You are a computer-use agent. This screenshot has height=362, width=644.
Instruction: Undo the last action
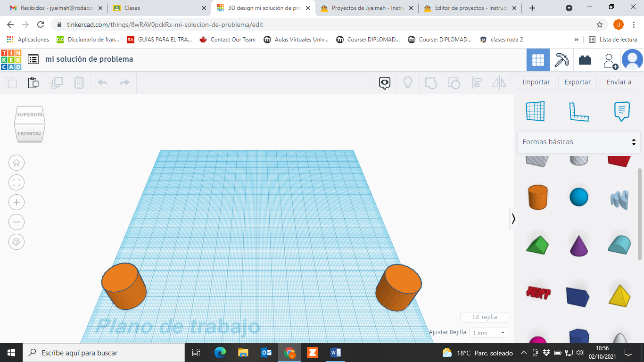(102, 82)
